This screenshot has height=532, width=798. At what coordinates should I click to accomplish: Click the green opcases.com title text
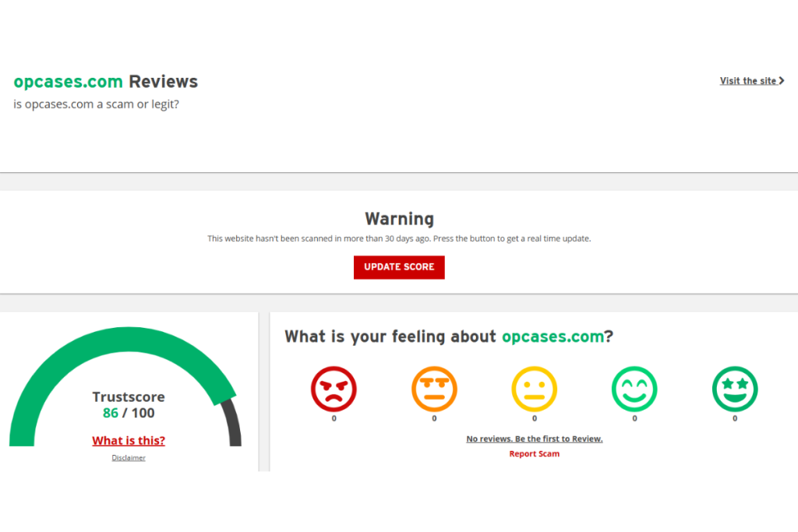[69, 81]
